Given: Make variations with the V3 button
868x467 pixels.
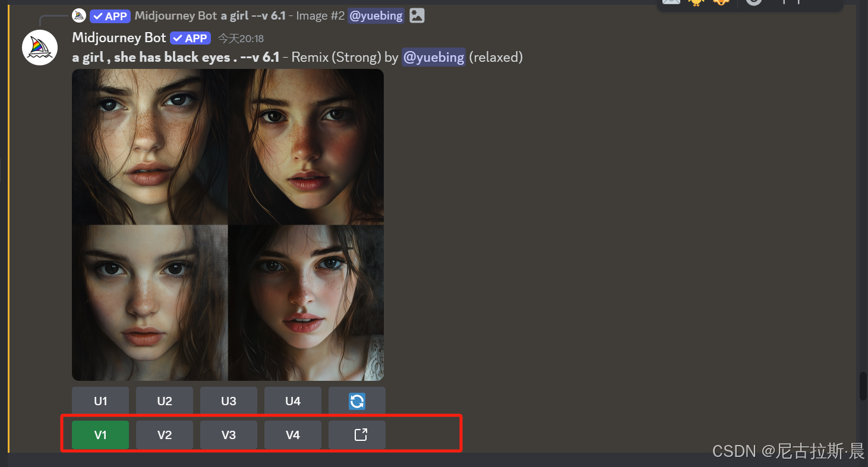Looking at the screenshot, I should pos(229,435).
